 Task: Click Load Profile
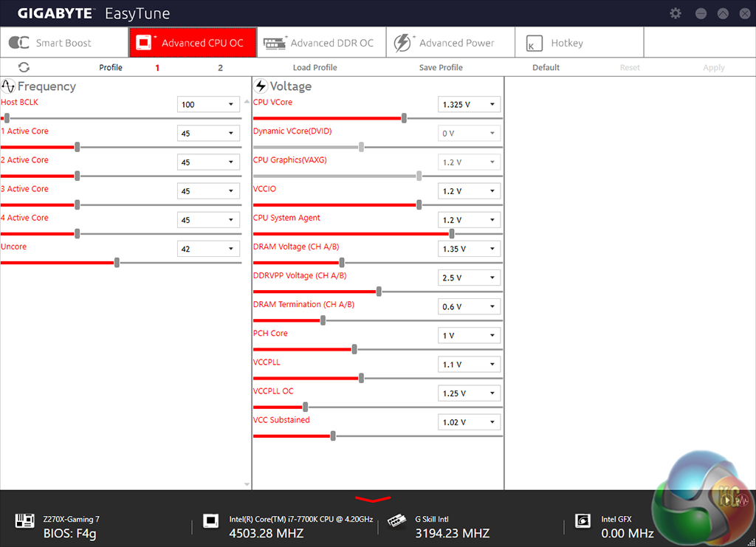pos(315,67)
